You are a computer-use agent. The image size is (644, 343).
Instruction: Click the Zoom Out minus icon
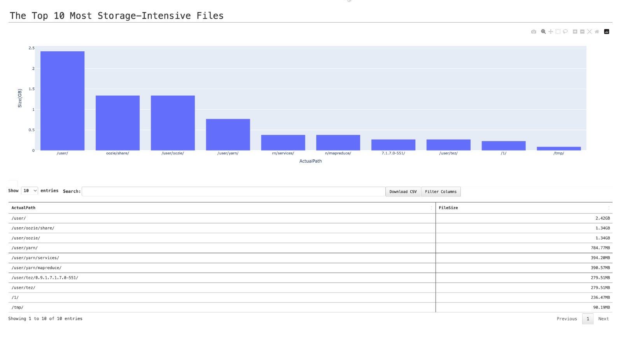(x=582, y=32)
